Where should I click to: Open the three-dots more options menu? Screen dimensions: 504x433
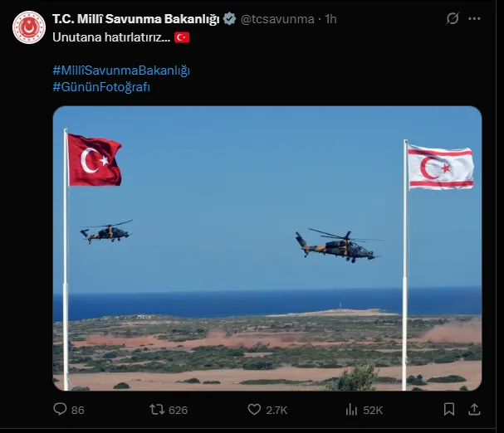[474, 18]
